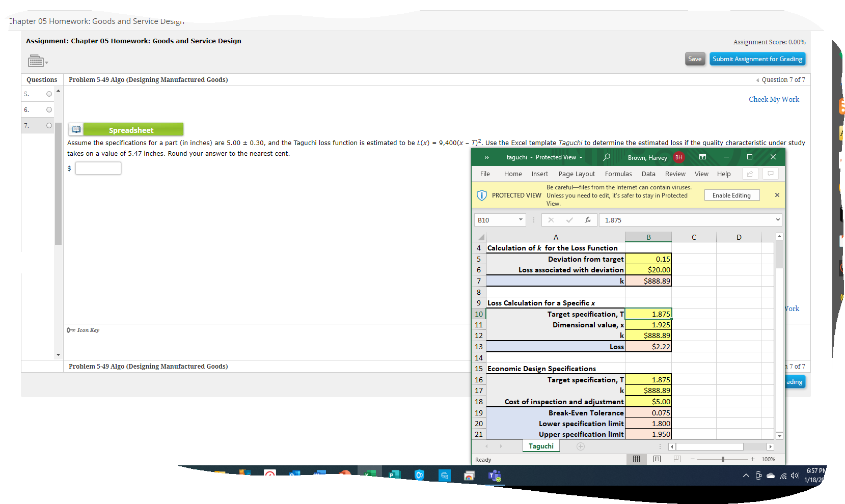
Task: Open the taguchi title dropdown arrow
Action: (581, 158)
